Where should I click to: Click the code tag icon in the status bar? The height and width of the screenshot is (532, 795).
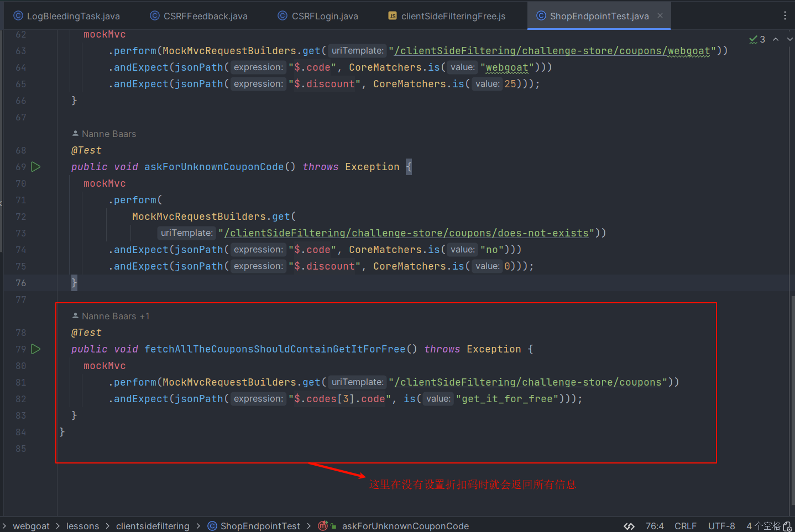pyautogui.click(x=629, y=526)
